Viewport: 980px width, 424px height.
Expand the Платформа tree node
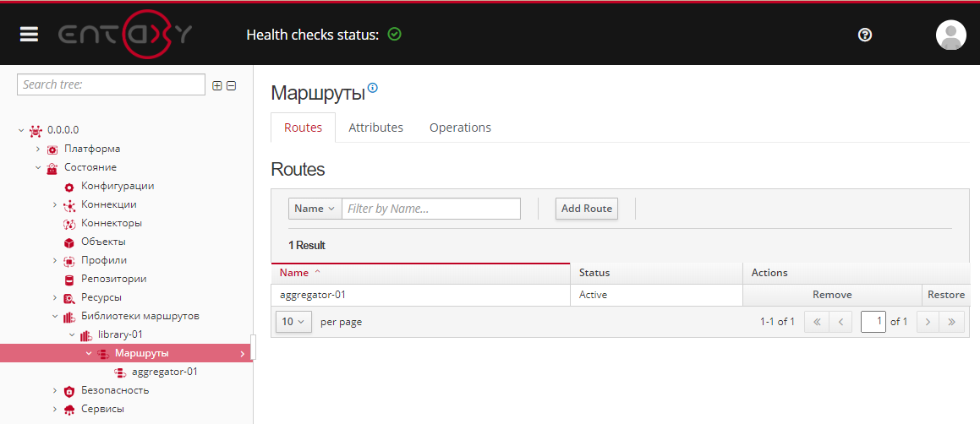[38, 149]
